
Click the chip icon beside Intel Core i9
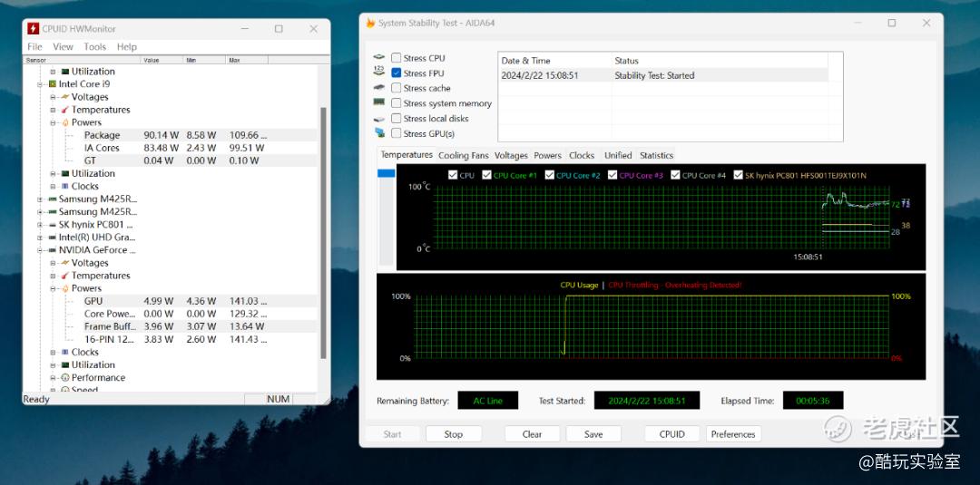pos(53,83)
